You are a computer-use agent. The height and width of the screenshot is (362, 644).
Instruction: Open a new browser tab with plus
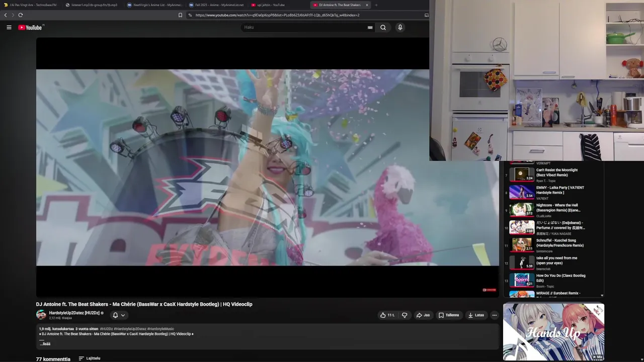[376, 5]
